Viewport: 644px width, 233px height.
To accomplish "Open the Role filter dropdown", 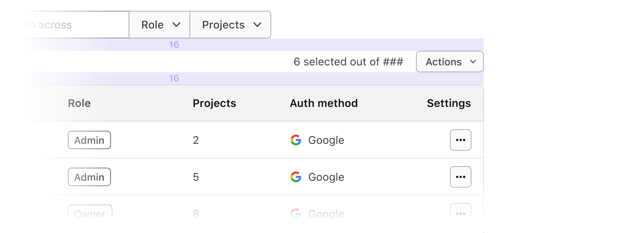I will [159, 25].
